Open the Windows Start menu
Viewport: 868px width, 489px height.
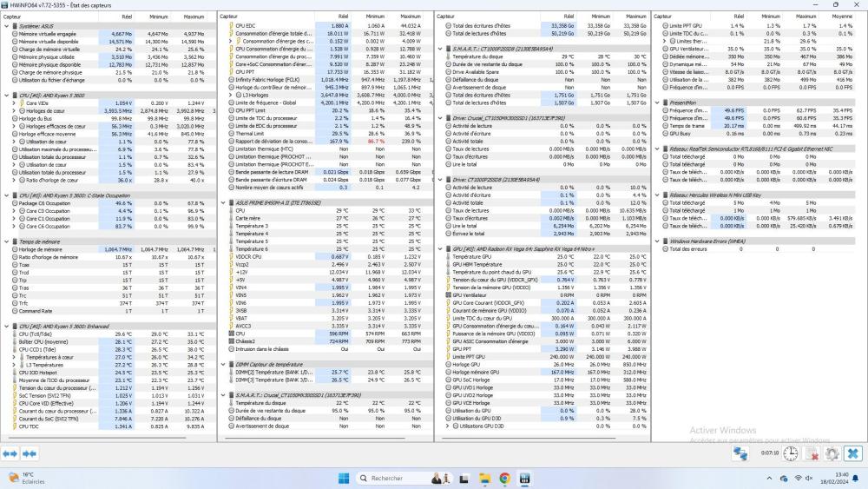(x=342, y=479)
